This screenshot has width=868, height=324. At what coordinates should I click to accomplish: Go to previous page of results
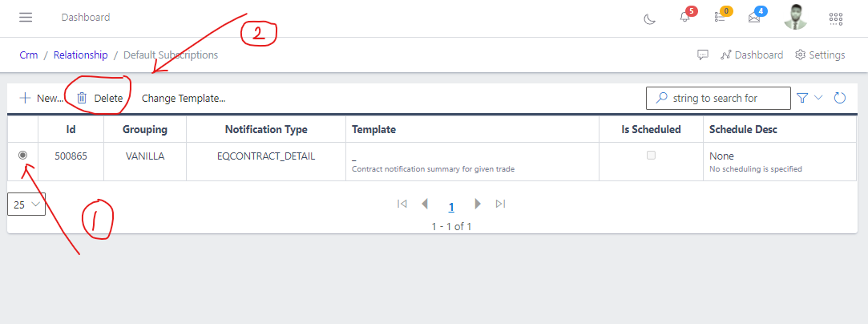tap(425, 204)
